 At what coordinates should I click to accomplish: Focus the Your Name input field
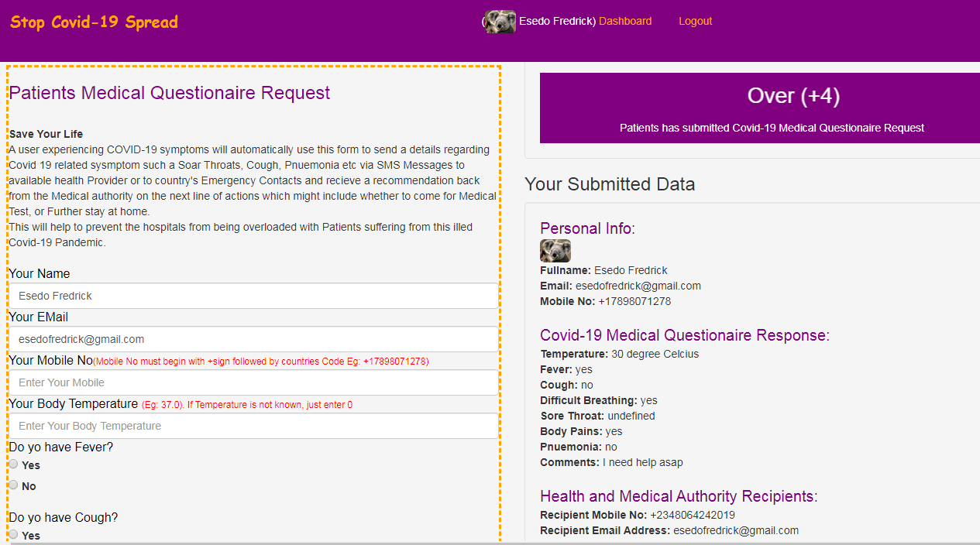point(253,296)
